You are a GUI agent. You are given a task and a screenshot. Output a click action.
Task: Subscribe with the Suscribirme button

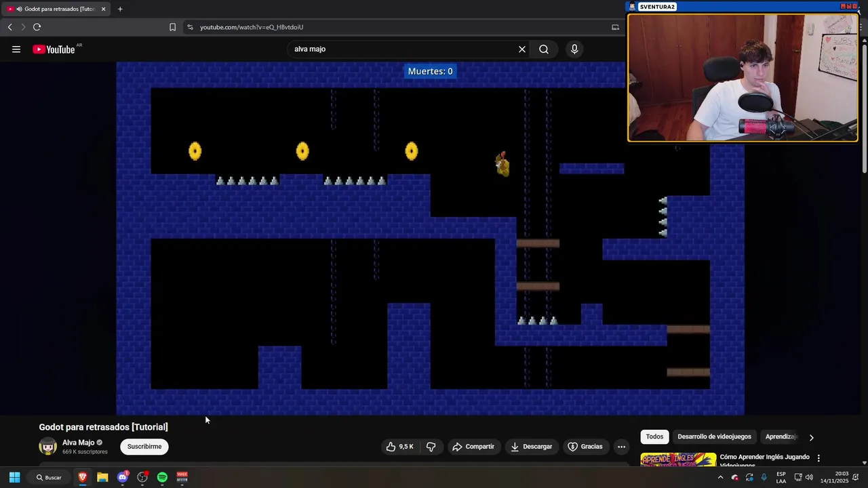click(144, 447)
